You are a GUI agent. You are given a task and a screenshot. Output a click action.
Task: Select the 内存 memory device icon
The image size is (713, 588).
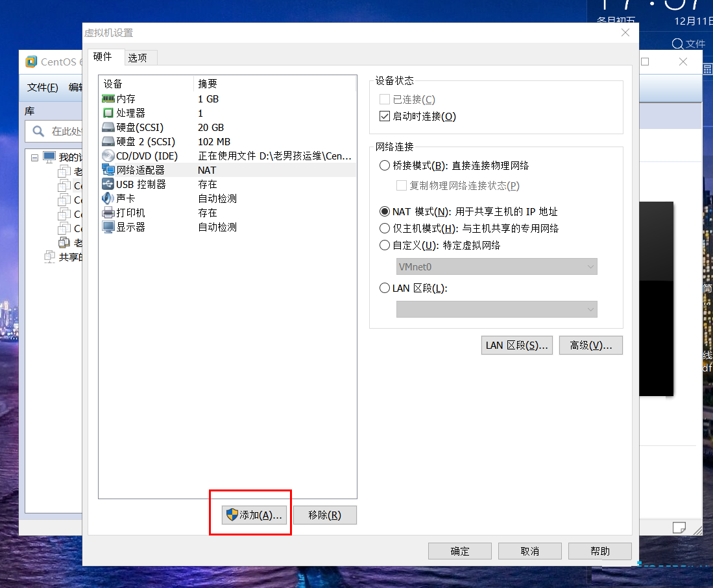point(108,99)
